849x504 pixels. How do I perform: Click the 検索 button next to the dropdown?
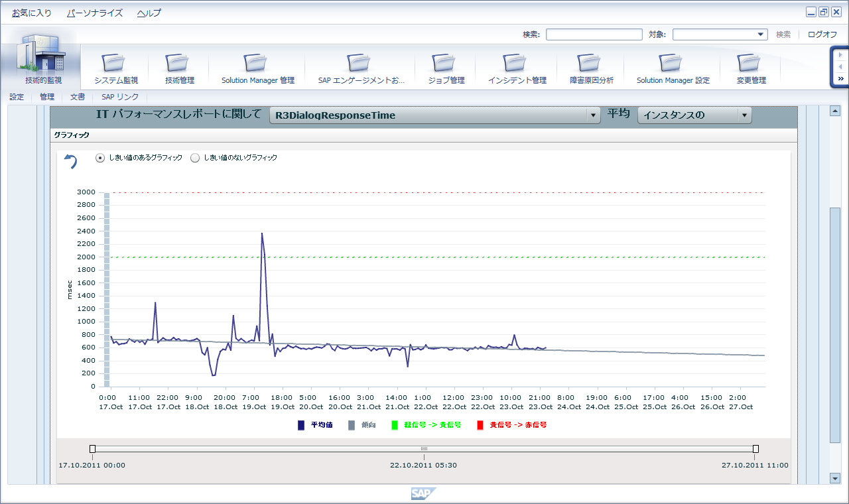point(783,34)
